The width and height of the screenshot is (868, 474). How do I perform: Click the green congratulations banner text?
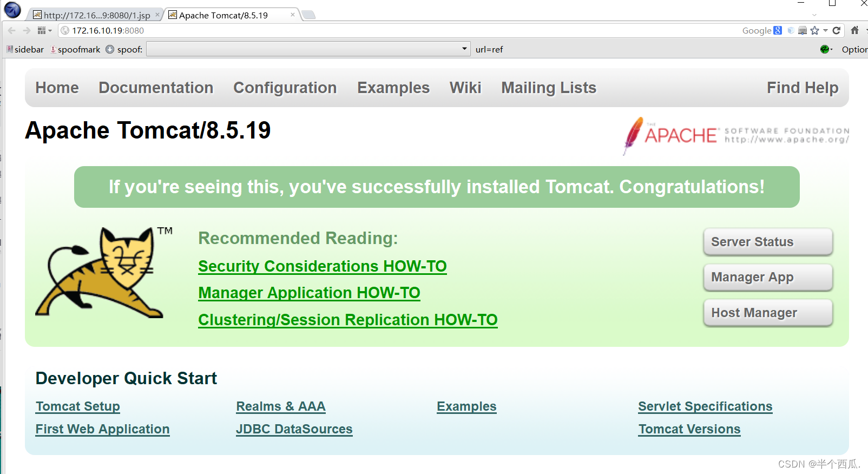437,187
